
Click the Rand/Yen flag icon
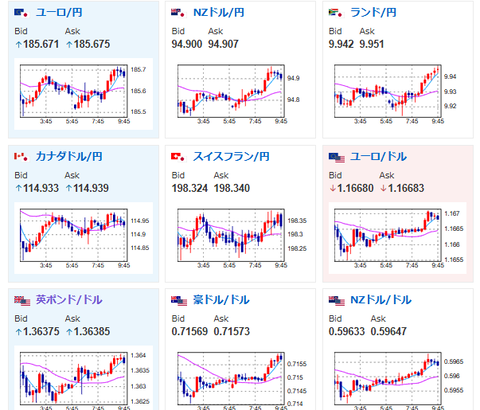click(x=335, y=13)
